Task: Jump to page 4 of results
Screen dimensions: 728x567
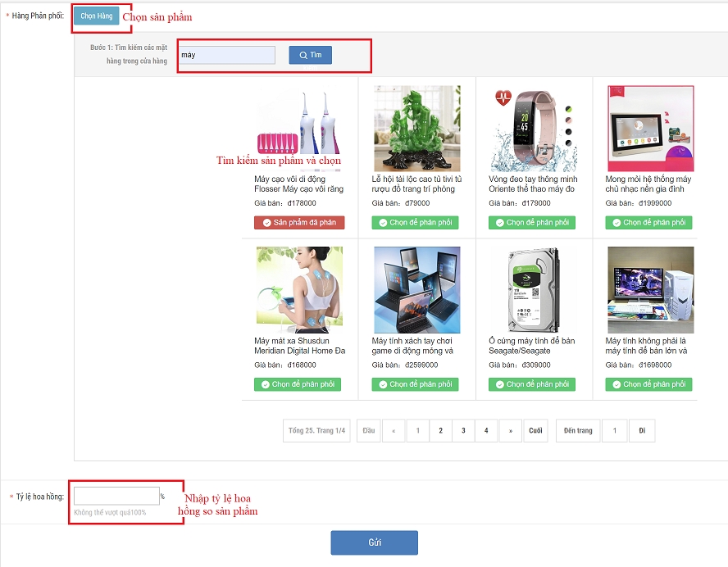Action: click(x=486, y=431)
